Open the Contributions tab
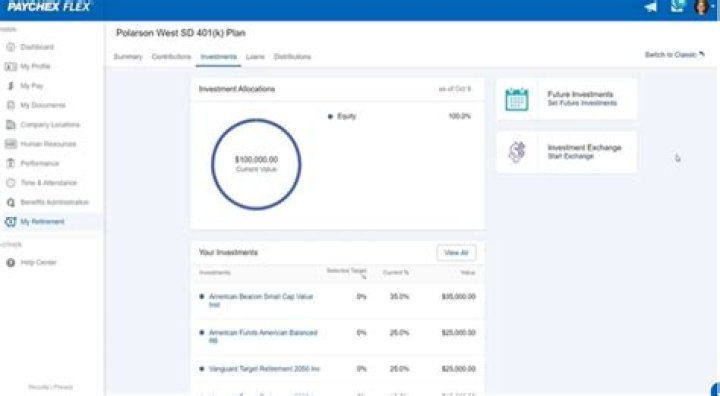 [x=171, y=57]
